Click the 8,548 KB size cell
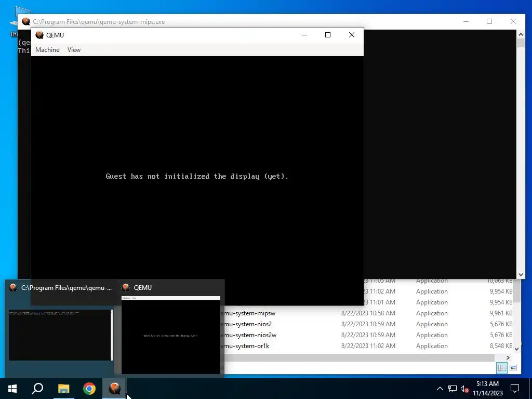Image resolution: width=532 pixels, height=399 pixels. click(x=501, y=345)
